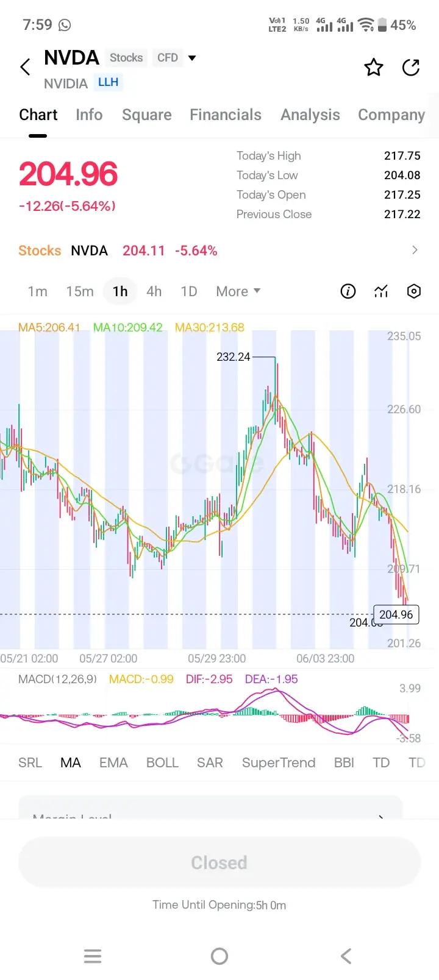This screenshot has width=439, height=980.
Task: Expand the Stocks NVDA 204.11 row chevron
Action: point(415,250)
